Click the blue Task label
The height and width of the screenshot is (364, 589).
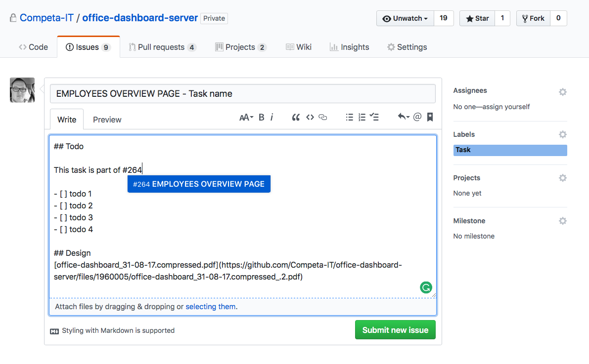click(510, 150)
